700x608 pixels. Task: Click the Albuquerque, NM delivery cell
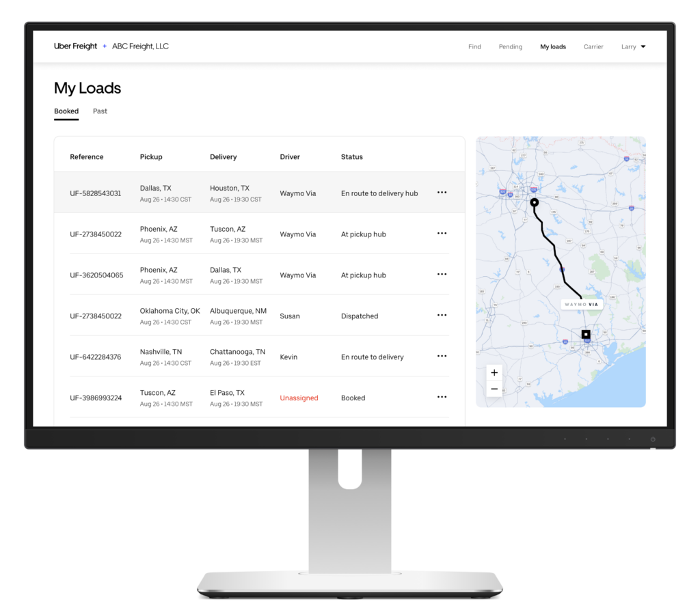(238, 316)
